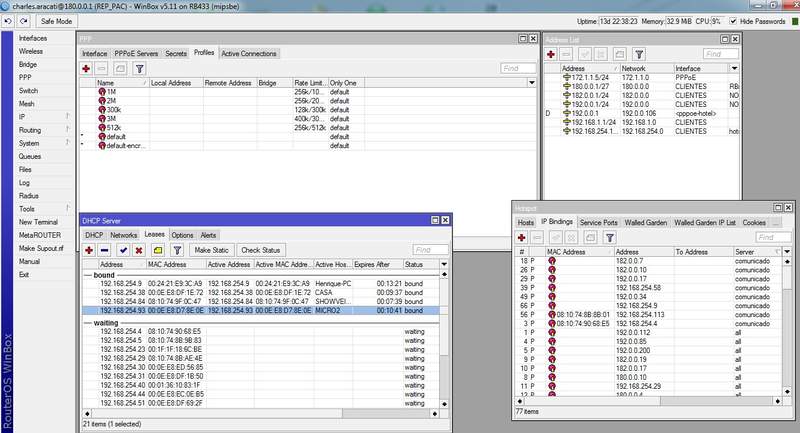Click the disable X icon in Hotspot toolbar
This screenshot has height=433, width=800.
[x=571, y=238]
